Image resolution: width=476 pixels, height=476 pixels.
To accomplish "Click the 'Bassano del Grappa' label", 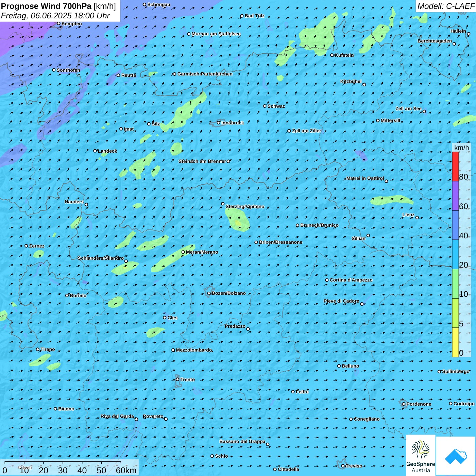I will click(x=242, y=441).
